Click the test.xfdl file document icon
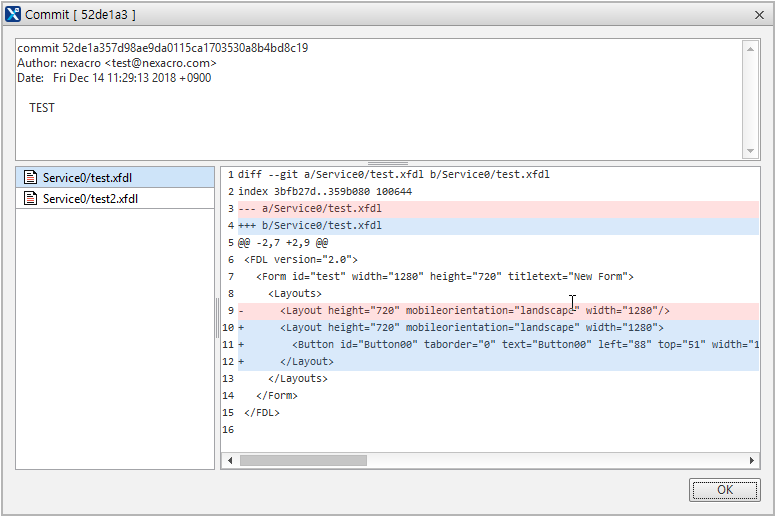This screenshot has width=776, height=517. [30, 178]
